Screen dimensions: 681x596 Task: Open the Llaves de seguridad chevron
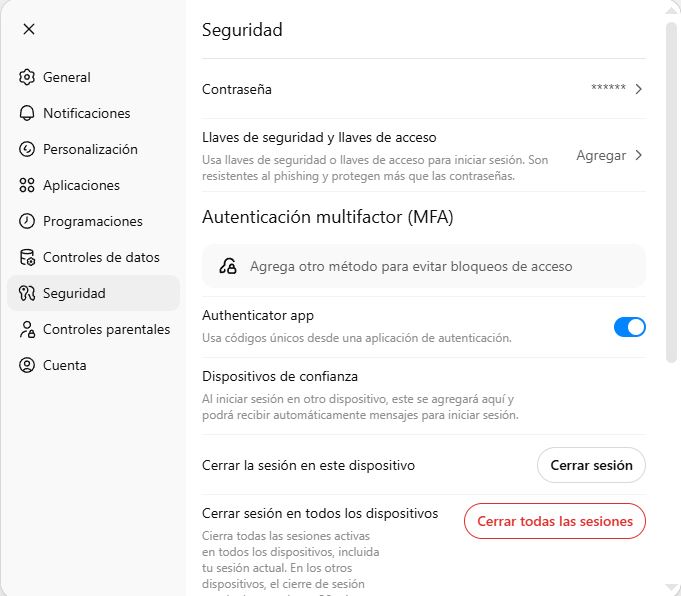(x=638, y=155)
